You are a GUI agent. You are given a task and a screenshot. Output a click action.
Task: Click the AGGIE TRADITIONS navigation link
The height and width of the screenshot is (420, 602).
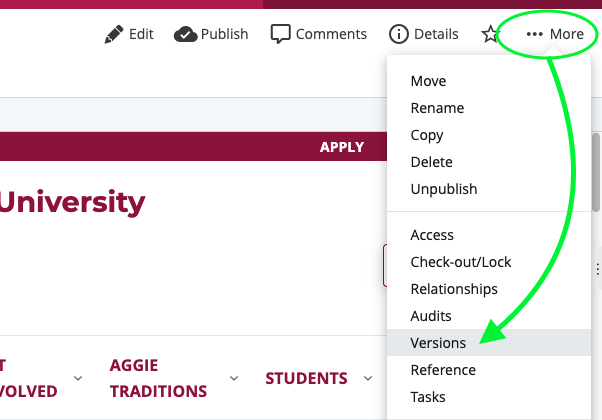pos(158,378)
